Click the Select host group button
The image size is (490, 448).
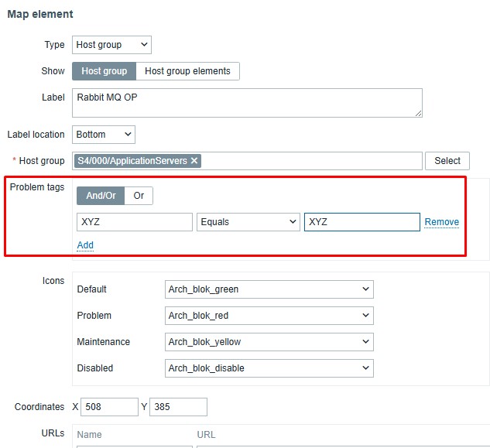(447, 161)
